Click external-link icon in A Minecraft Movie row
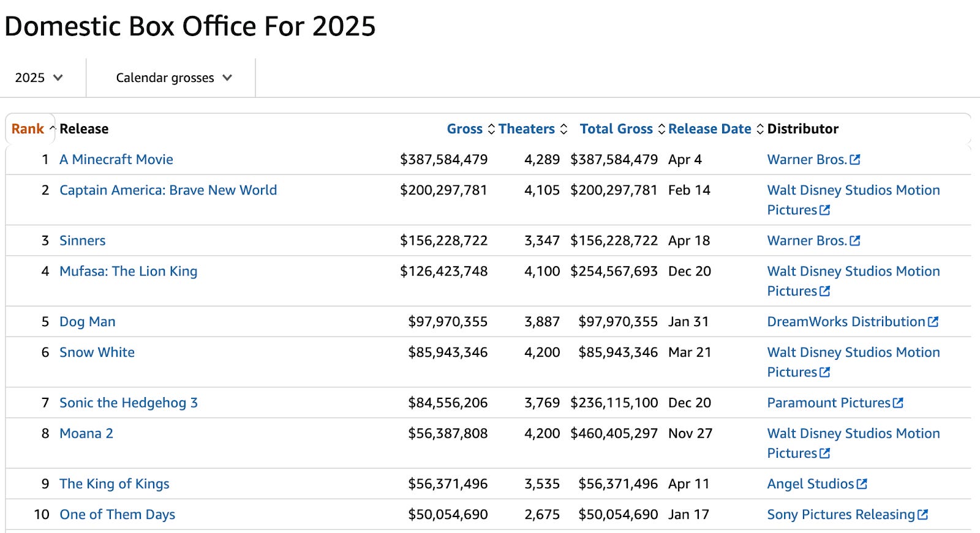This screenshot has height=533, width=980. [x=855, y=160]
